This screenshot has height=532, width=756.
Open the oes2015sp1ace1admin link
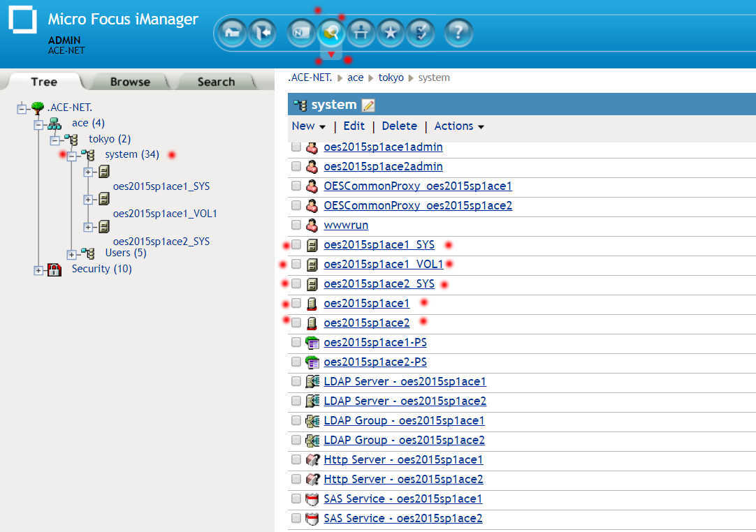click(x=384, y=147)
